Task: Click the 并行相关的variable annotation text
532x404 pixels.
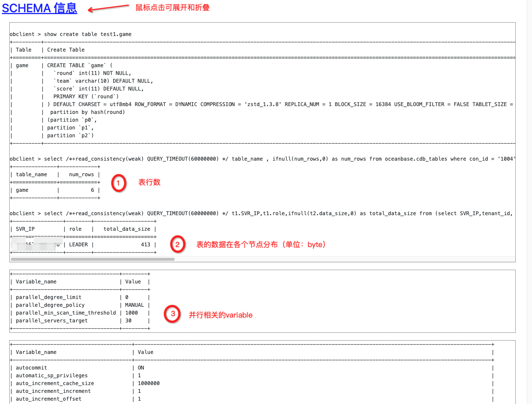Action: (x=220, y=315)
